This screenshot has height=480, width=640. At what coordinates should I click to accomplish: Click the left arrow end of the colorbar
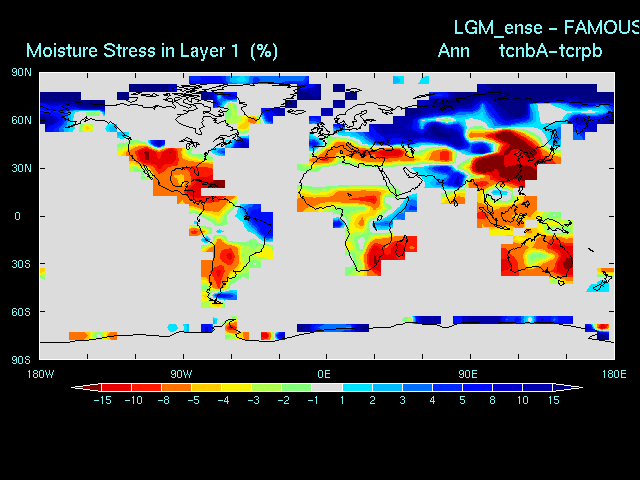[x=78, y=387]
